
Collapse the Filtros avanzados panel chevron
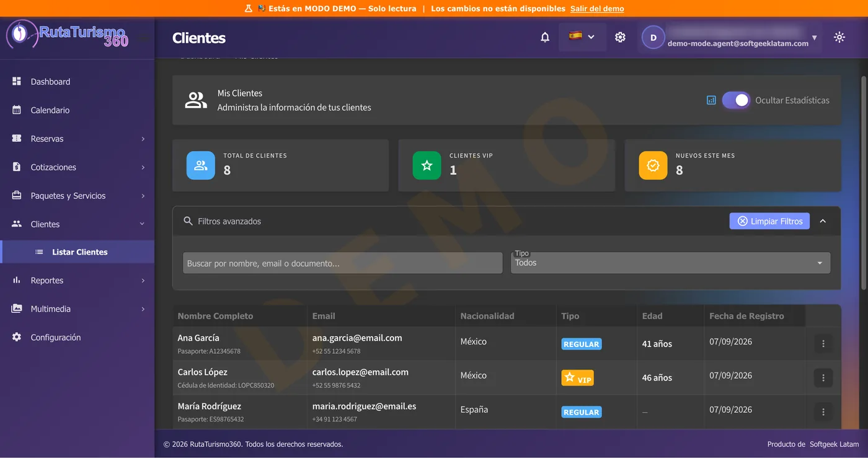point(823,221)
